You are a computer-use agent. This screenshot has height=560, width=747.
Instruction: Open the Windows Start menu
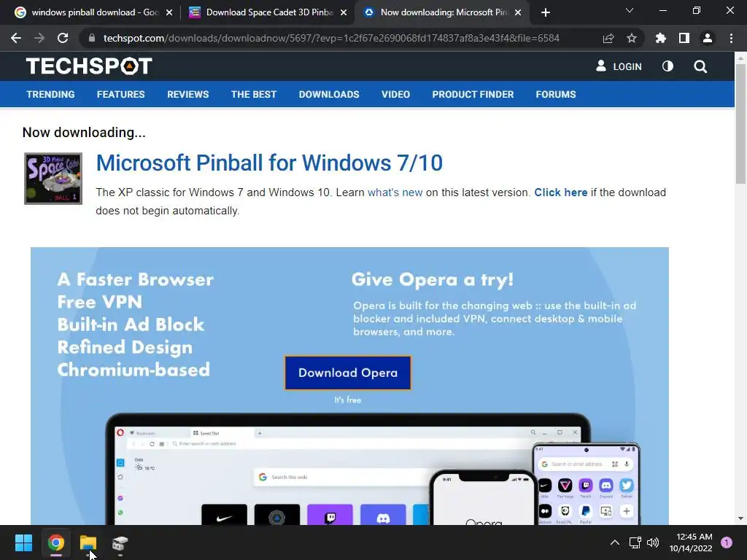[x=23, y=542]
